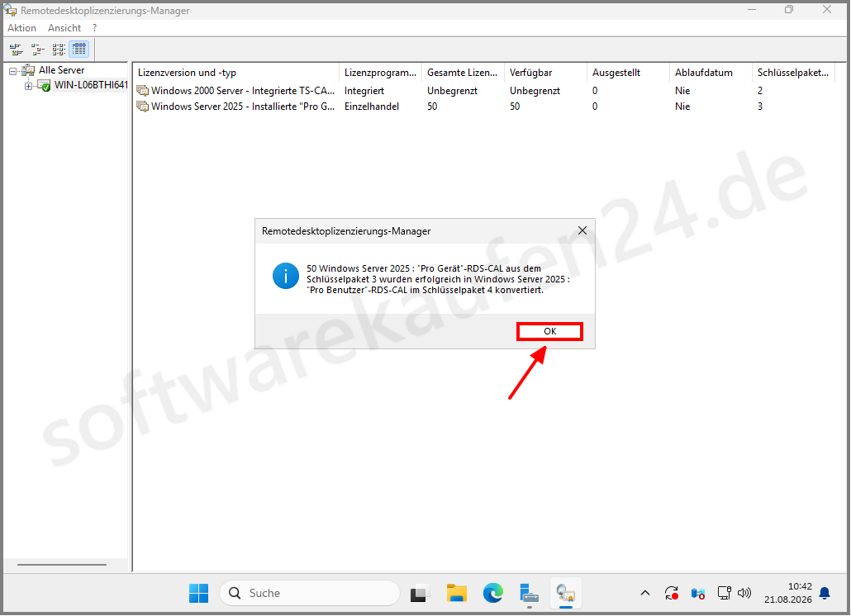851x616 pixels.
Task: Click license icon of Windows Server 2025 row
Action: (143, 107)
